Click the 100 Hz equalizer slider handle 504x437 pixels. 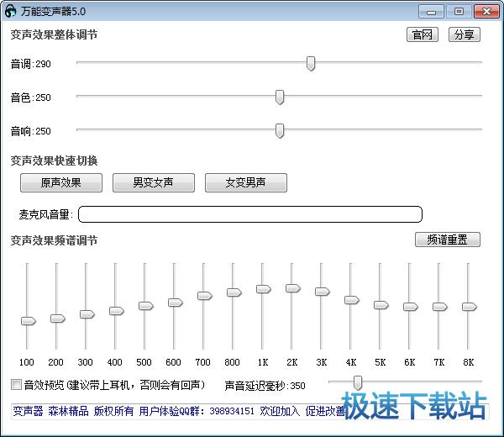pyautogui.click(x=28, y=321)
